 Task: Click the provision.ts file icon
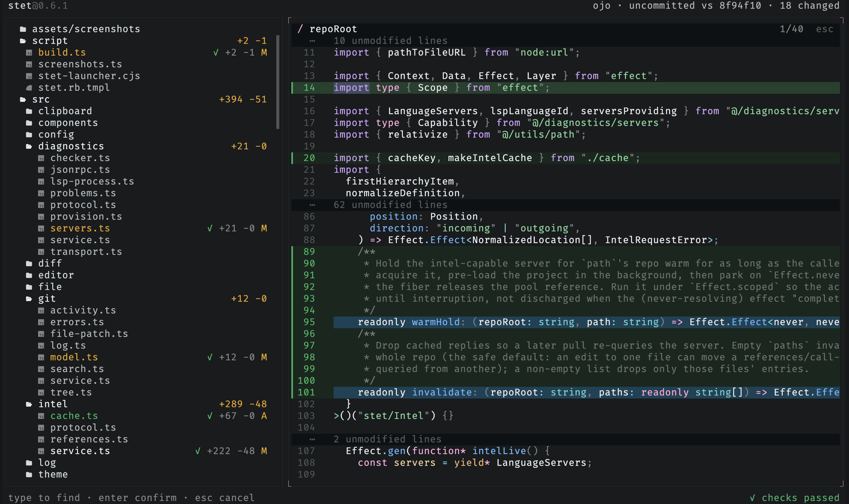pyautogui.click(x=41, y=217)
